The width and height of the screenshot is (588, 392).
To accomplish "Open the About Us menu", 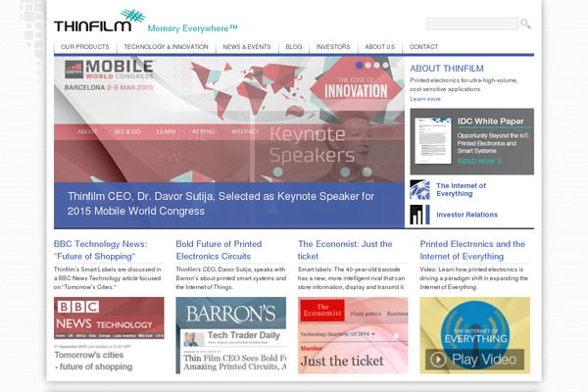I will point(380,47).
